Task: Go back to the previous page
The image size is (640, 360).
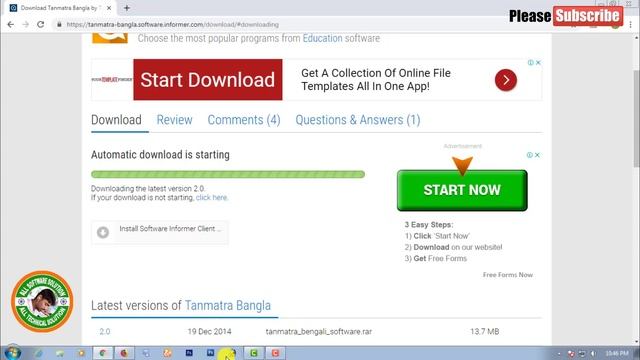Action: click(x=11, y=24)
